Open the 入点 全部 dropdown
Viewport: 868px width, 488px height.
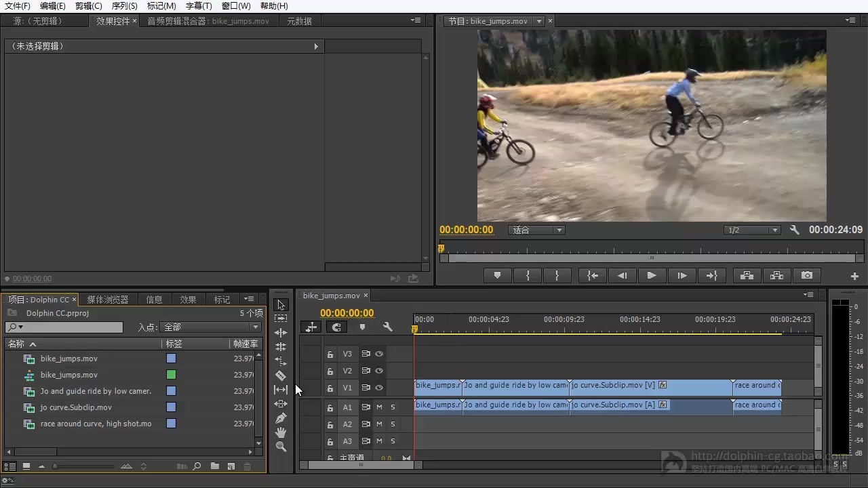click(x=210, y=327)
